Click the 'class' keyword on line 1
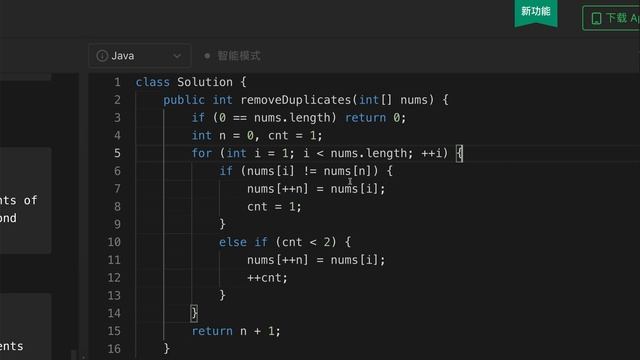The width and height of the screenshot is (640, 360). (152, 82)
